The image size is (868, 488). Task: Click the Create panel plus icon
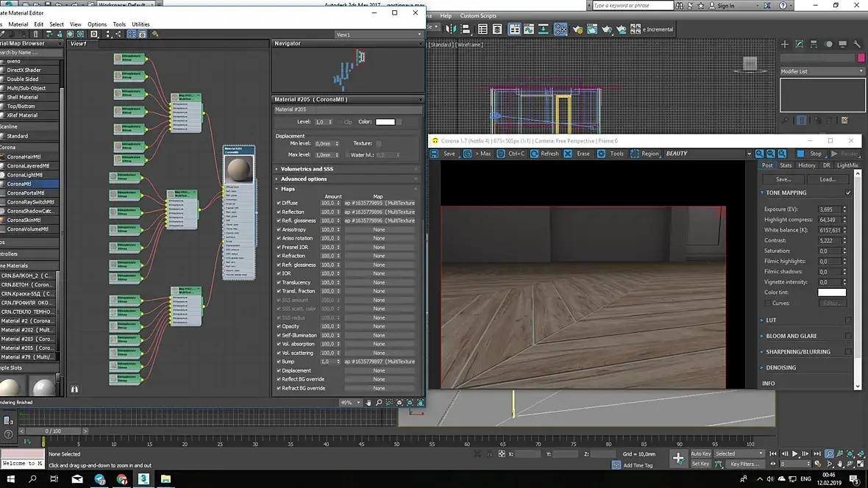(x=784, y=44)
